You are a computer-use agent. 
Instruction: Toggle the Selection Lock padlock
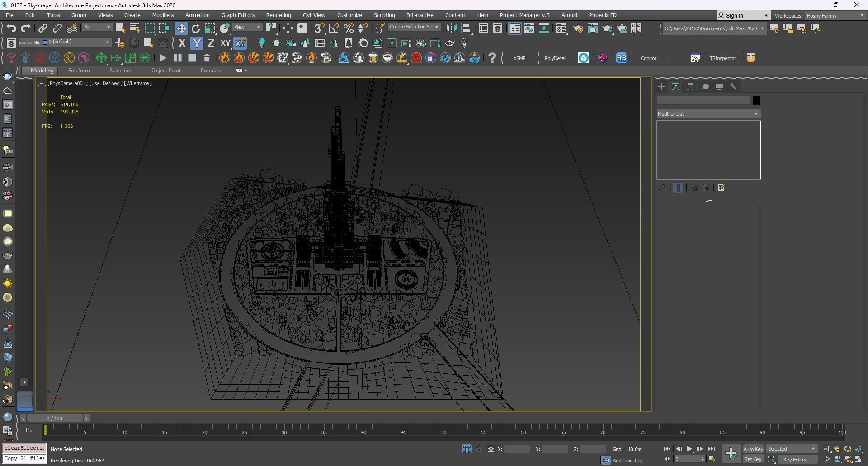(479, 449)
